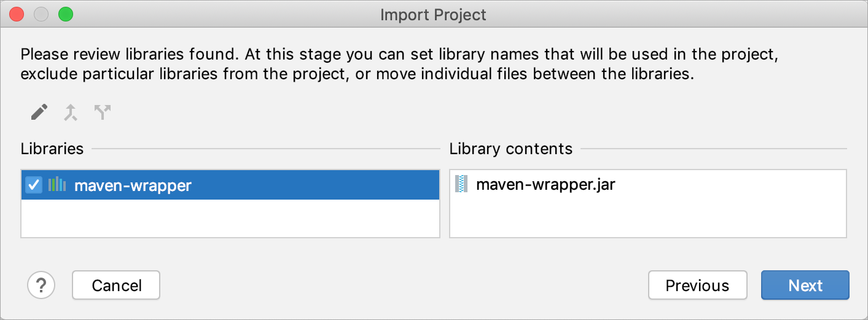This screenshot has height=320, width=868.
Task: Go back with the Previous button
Action: point(697,285)
